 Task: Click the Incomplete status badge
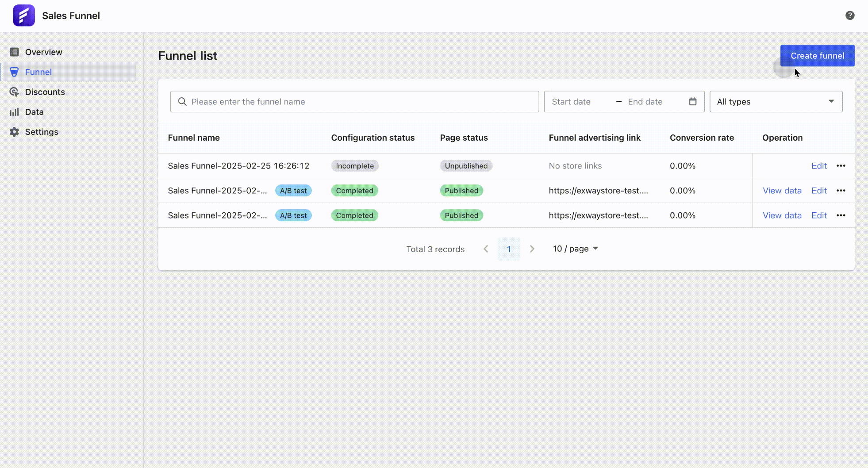pyautogui.click(x=355, y=166)
